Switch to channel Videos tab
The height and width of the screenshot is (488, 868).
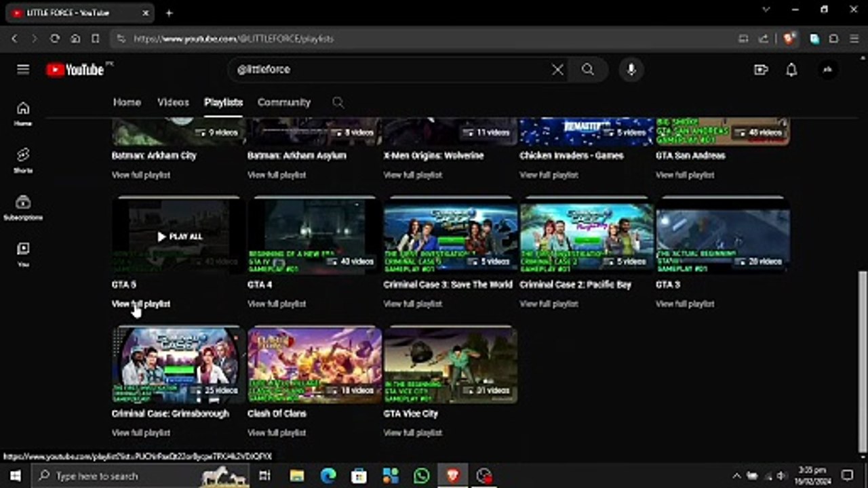tap(173, 102)
